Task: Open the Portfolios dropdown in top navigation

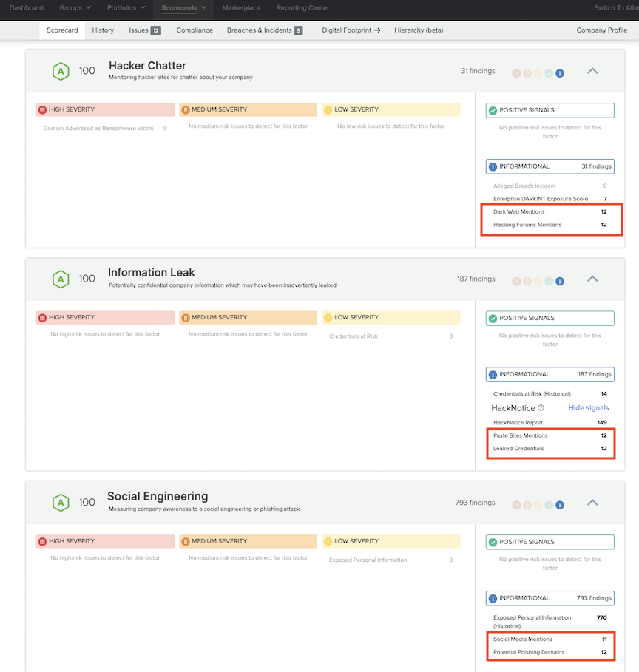Action: (126, 8)
